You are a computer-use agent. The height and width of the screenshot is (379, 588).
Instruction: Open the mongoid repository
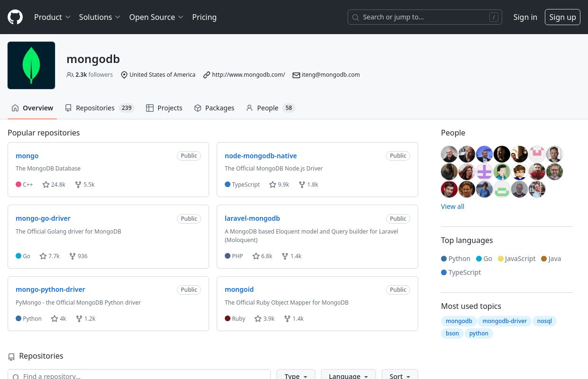coord(239,289)
